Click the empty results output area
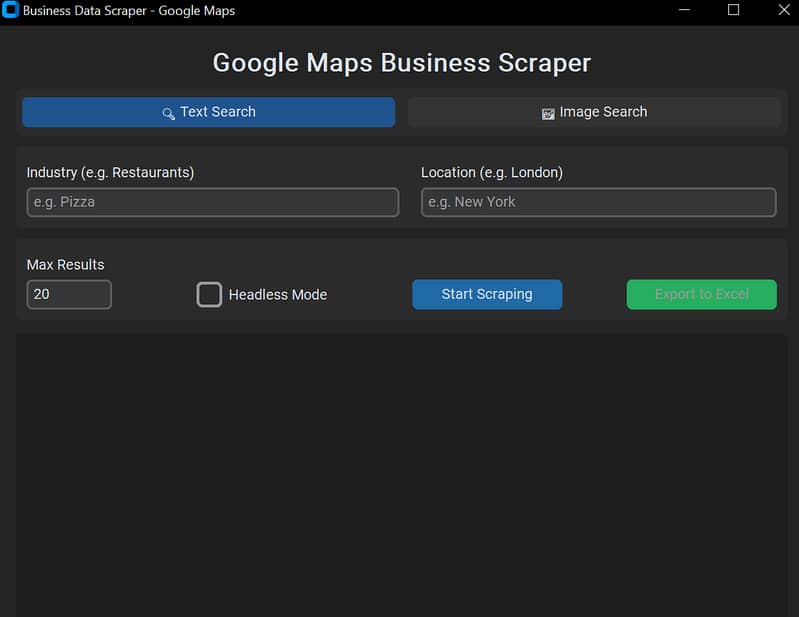This screenshot has width=799, height=617. (x=402, y=475)
